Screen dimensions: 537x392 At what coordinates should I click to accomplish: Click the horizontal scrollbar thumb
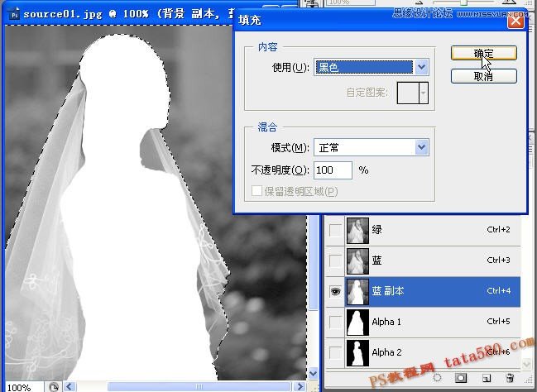[199, 387]
